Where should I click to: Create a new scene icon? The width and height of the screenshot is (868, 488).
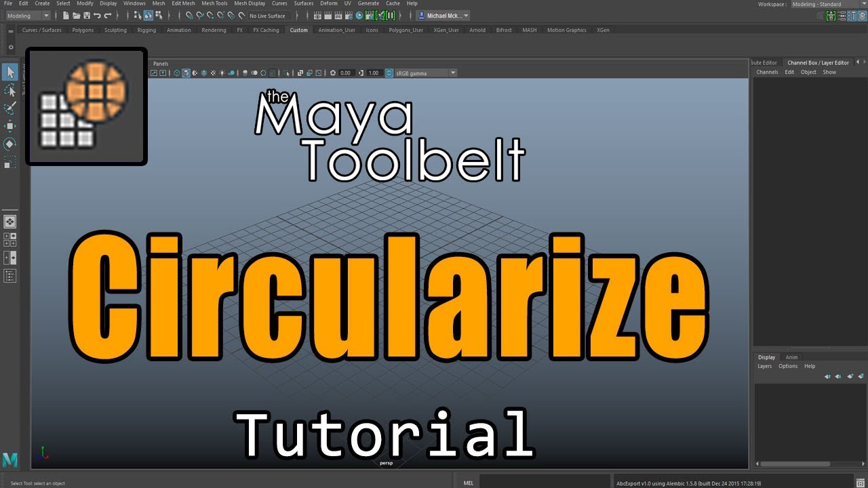click(x=66, y=16)
